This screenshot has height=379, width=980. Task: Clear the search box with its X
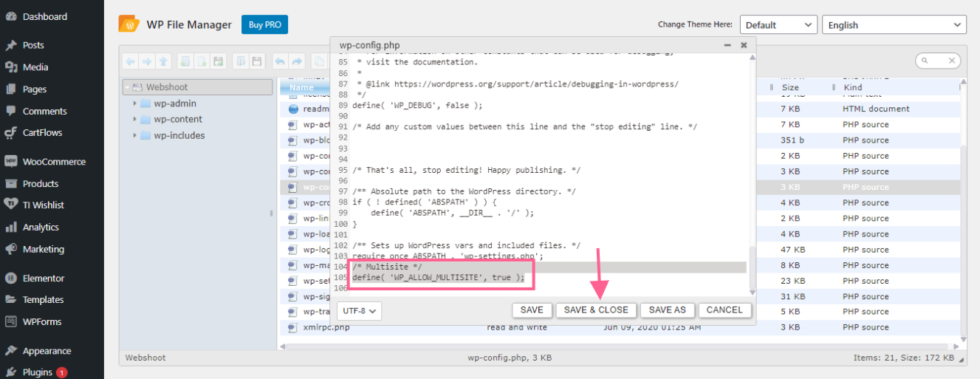pyautogui.click(x=953, y=61)
